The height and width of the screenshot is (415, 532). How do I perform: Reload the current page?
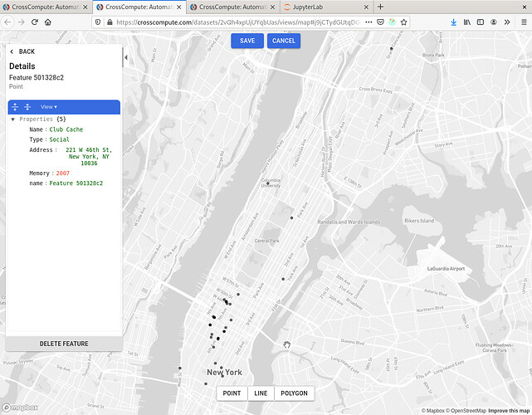click(34, 22)
